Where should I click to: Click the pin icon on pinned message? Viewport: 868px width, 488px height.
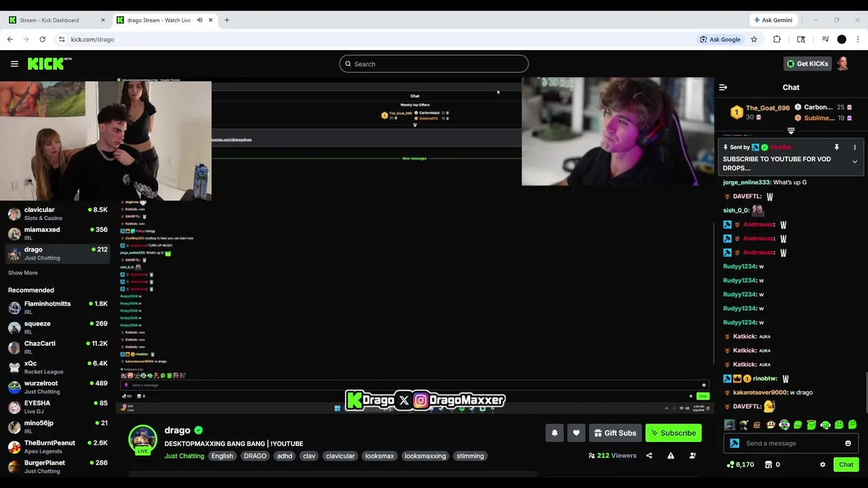tap(837, 147)
